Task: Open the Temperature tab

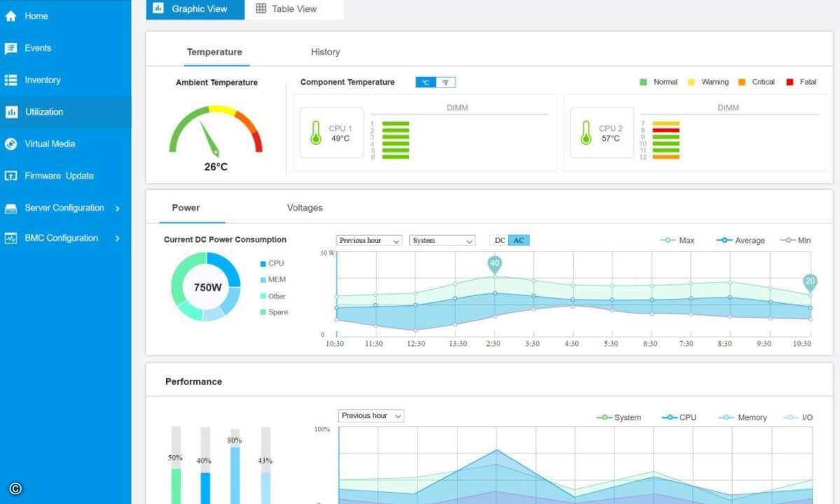Action: (x=215, y=52)
